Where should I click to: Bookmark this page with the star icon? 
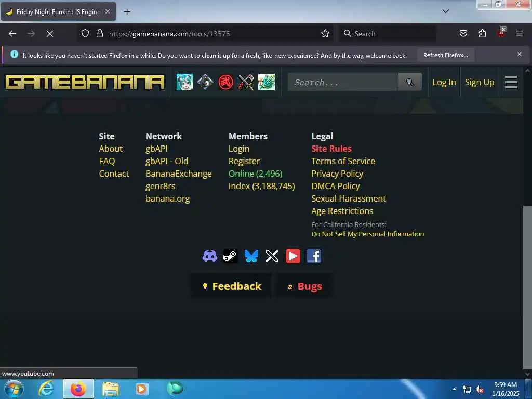pos(325,34)
